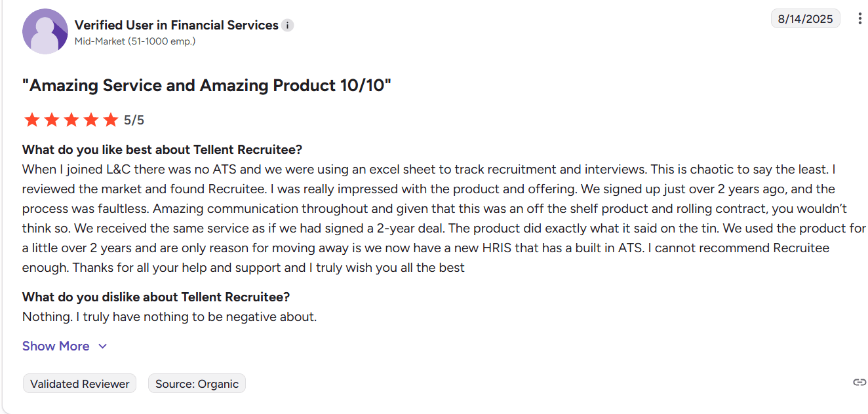Click the 8/14/2025 date badge
Image resolution: width=868 pixels, height=414 pixels.
click(805, 19)
